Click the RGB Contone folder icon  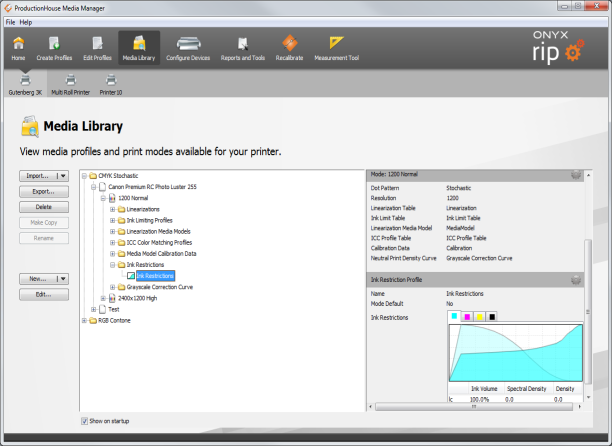click(x=93, y=320)
